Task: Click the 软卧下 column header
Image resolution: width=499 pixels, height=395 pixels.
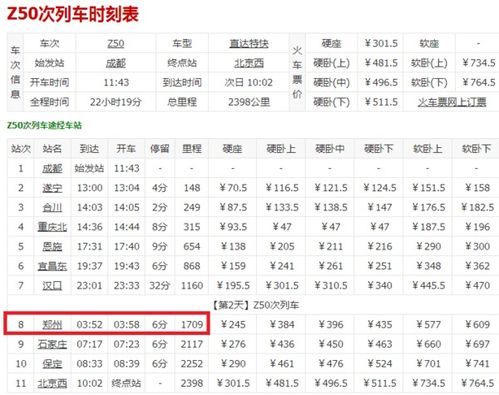Action: click(476, 149)
